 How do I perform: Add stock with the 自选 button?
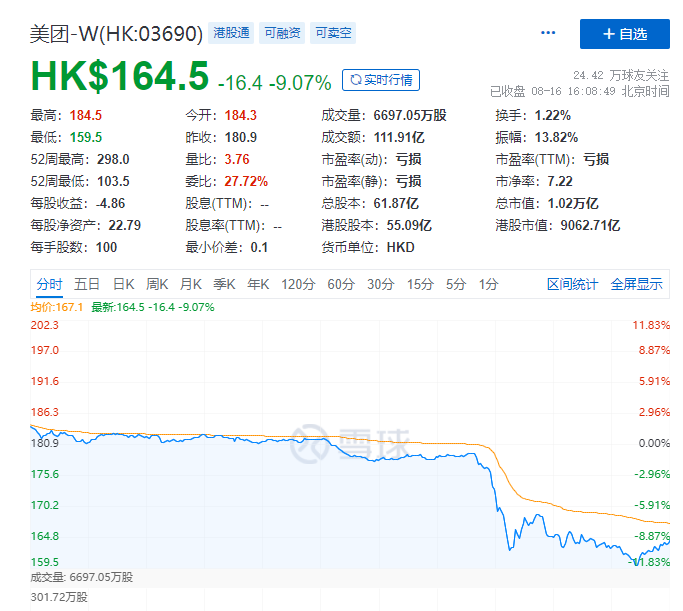click(x=625, y=34)
